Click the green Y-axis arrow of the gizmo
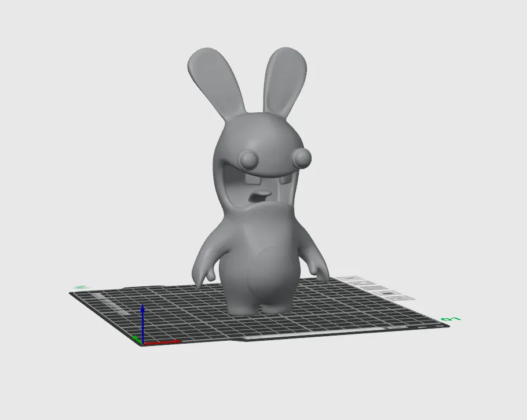Screen dimensions: 527x420 pyautogui.click(x=136, y=339)
